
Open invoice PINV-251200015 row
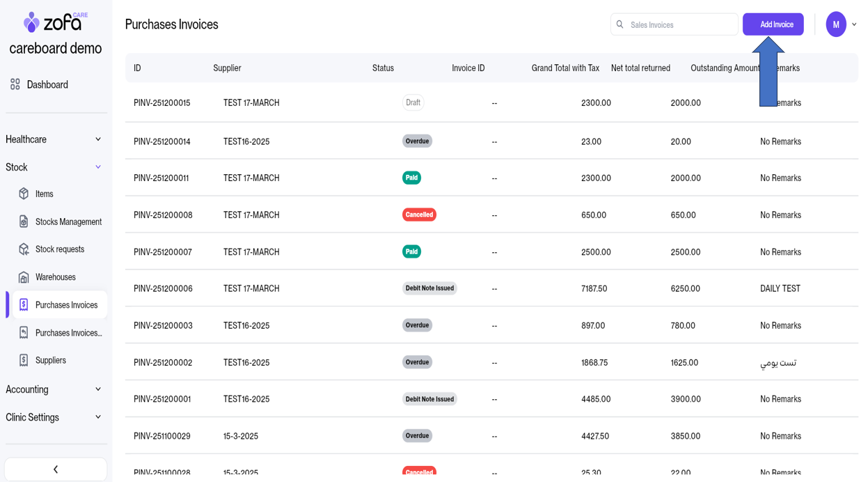[162, 103]
